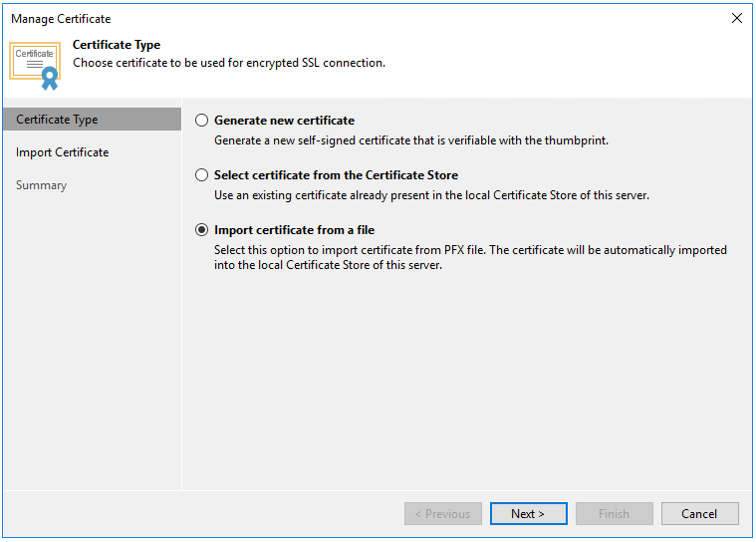Open the Certificate Type step in sidebar
Viewport: 756px width, 542px height.
coord(57,120)
